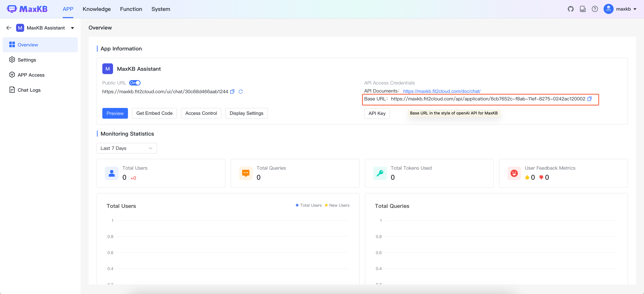Open Chat Logs in the sidebar
Viewport: 644px width, 294px height.
40,90
